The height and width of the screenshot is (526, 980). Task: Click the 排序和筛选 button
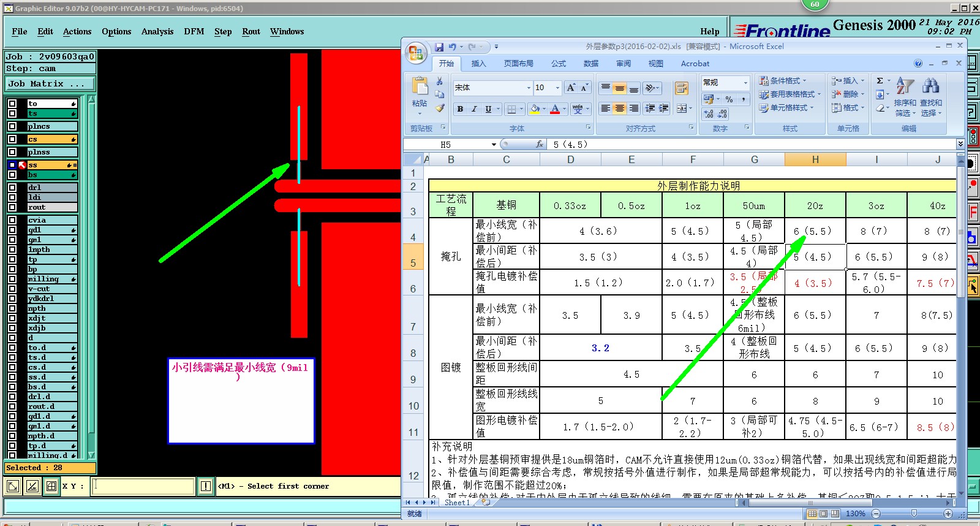pos(905,97)
